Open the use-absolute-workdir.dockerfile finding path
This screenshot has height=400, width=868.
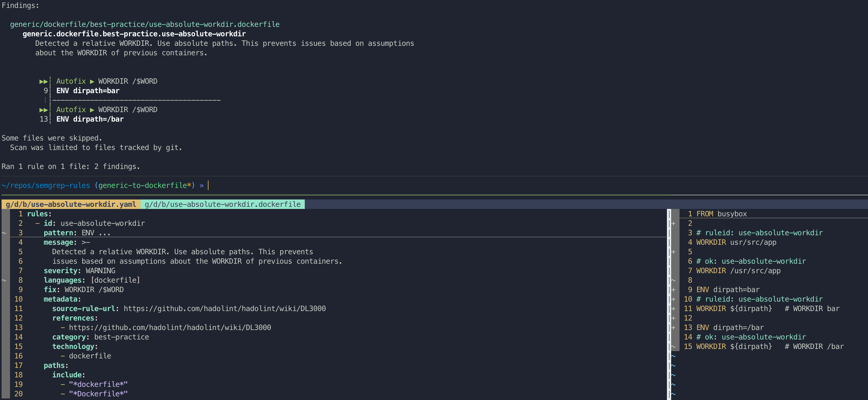point(144,24)
